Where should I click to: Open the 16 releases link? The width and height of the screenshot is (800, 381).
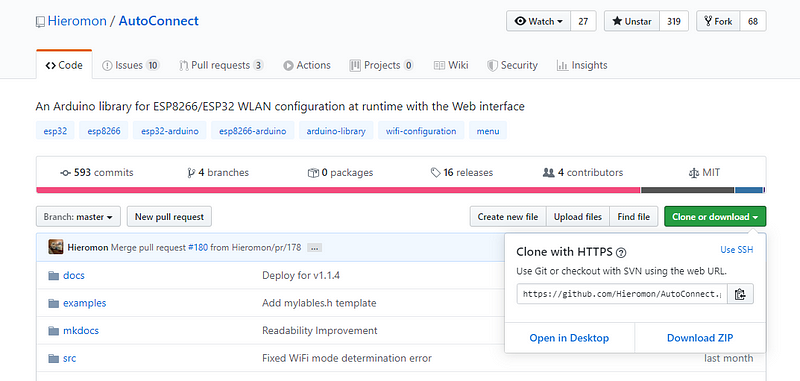point(462,172)
